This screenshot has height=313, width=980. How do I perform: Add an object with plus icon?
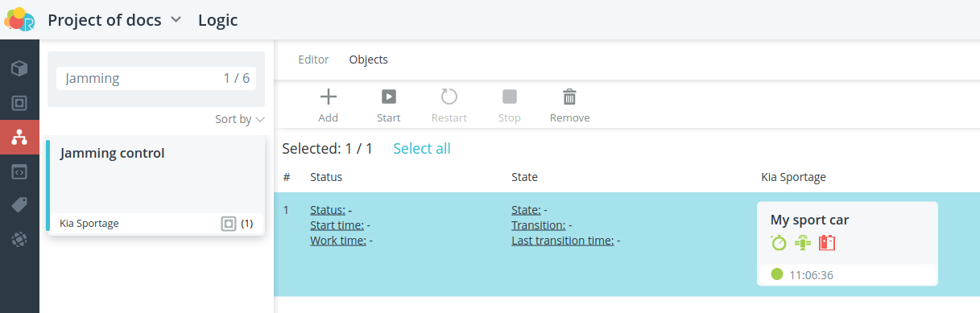(329, 105)
